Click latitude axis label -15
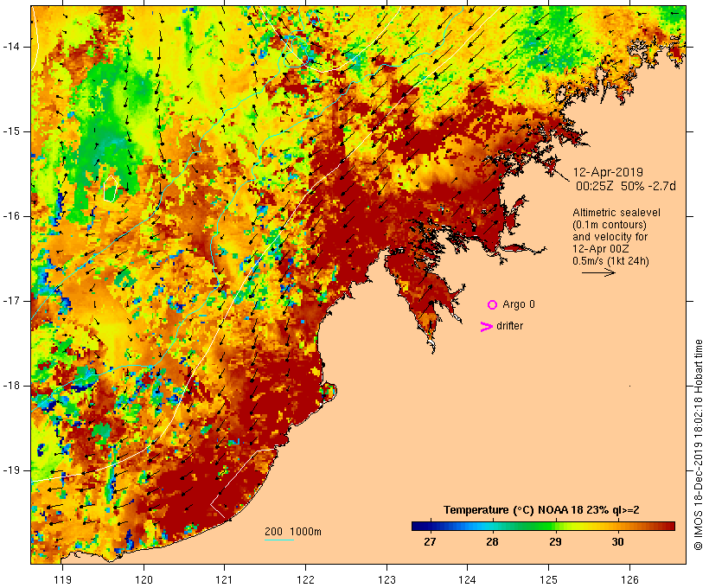Image resolution: width=709 pixels, height=588 pixels. click(10, 131)
